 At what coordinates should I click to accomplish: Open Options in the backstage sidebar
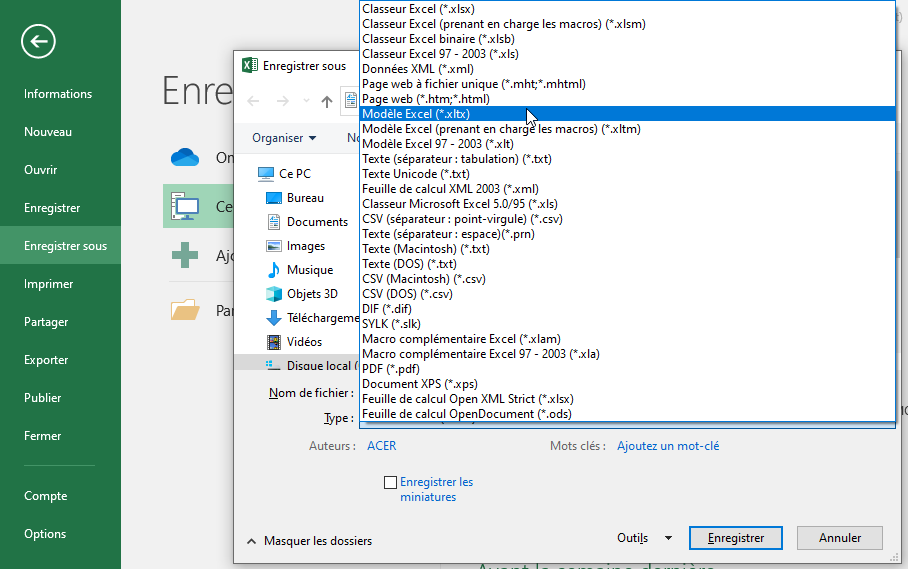coord(60,534)
